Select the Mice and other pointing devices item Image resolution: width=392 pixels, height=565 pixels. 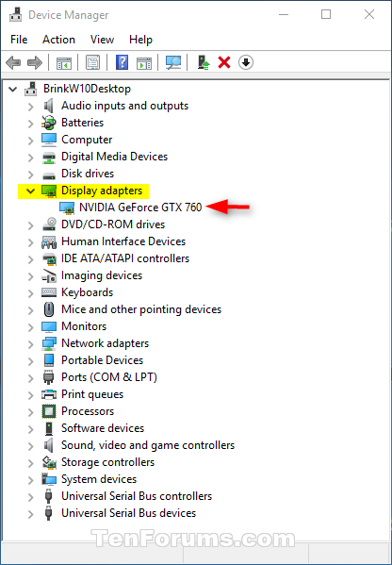coord(141,309)
